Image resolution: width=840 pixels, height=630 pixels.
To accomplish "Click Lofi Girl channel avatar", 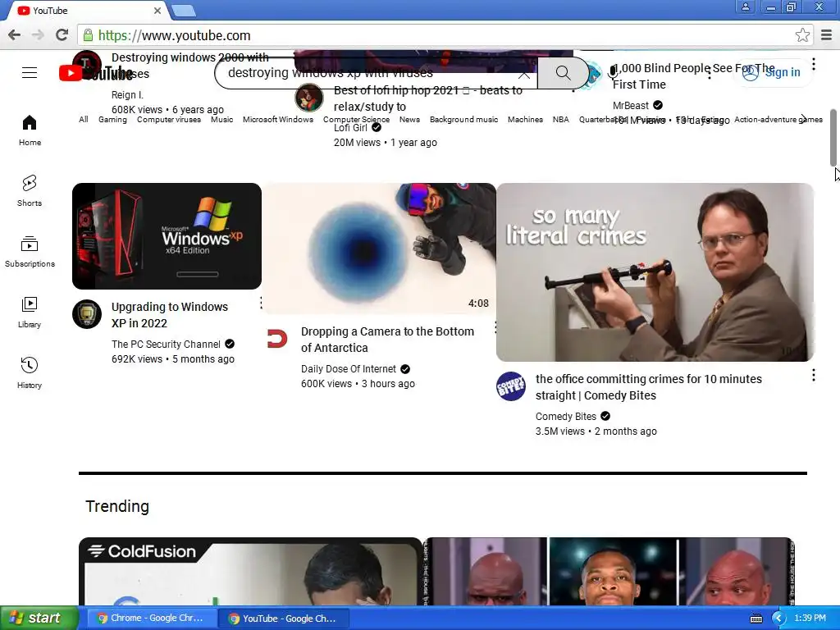I will [x=309, y=98].
